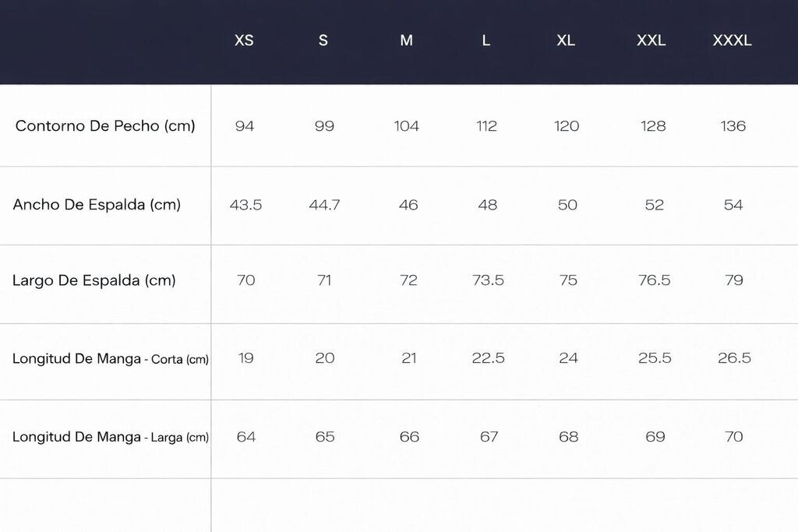Select the Ancho De Espalda row label
The height and width of the screenshot is (532, 798).
coord(97,205)
